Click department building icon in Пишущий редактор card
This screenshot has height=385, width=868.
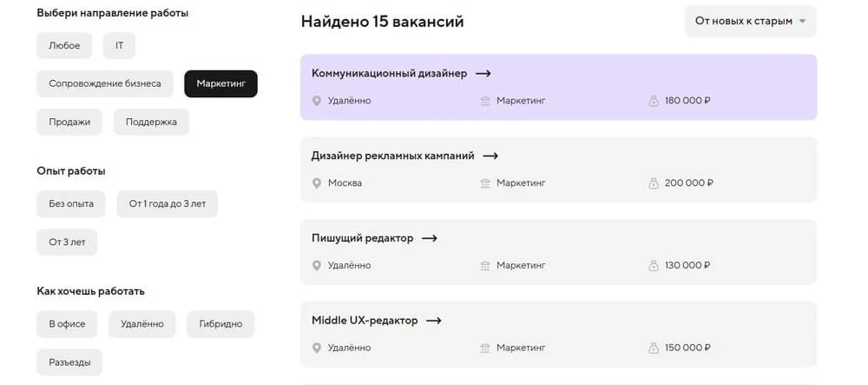(485, 265)
